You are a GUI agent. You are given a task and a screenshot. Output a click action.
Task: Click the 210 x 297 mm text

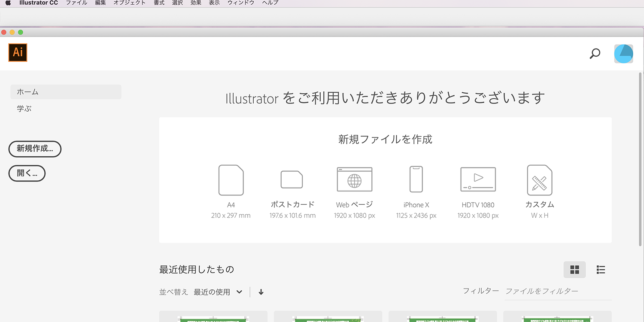pyautogui.click(x=231, y=216)
